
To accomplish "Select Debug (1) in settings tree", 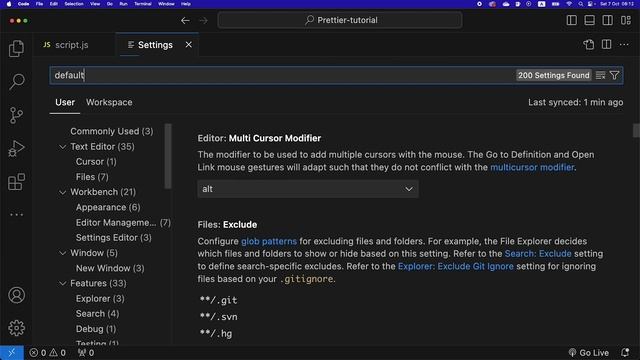I will click(x=96, y=329).
